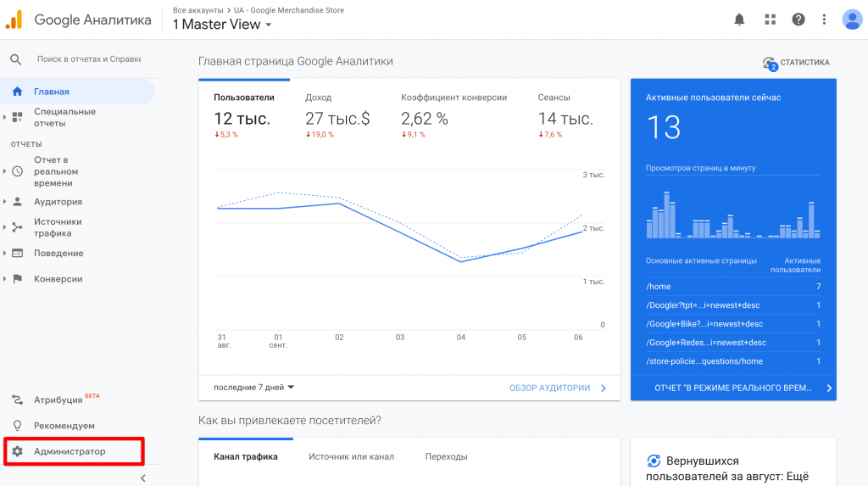The image size is (868, 486).
Task: Expand the Аудитория sidebar section
Action: pos(58,202)
